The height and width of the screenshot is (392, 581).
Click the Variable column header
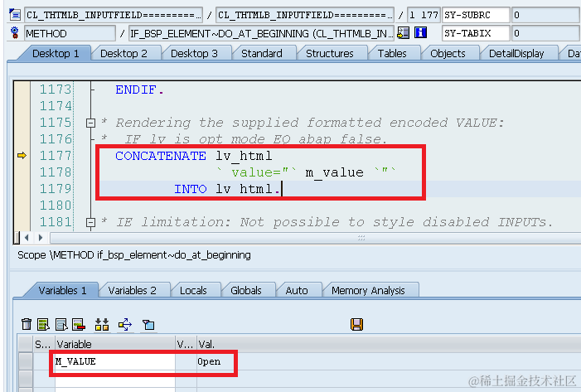(x=115, y=344)
